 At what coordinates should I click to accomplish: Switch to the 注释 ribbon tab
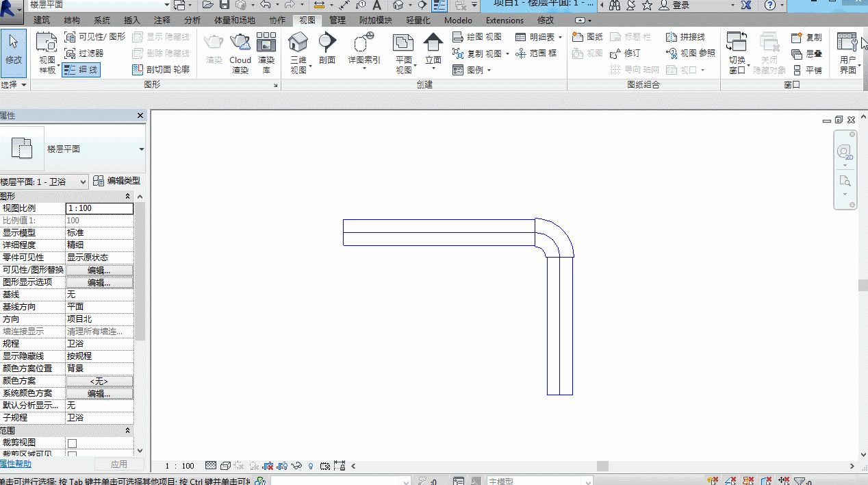coord(162,21)
